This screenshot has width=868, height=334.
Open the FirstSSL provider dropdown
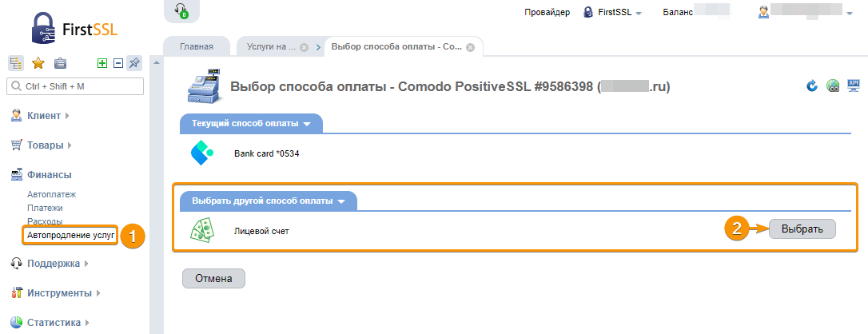point(613,12)
